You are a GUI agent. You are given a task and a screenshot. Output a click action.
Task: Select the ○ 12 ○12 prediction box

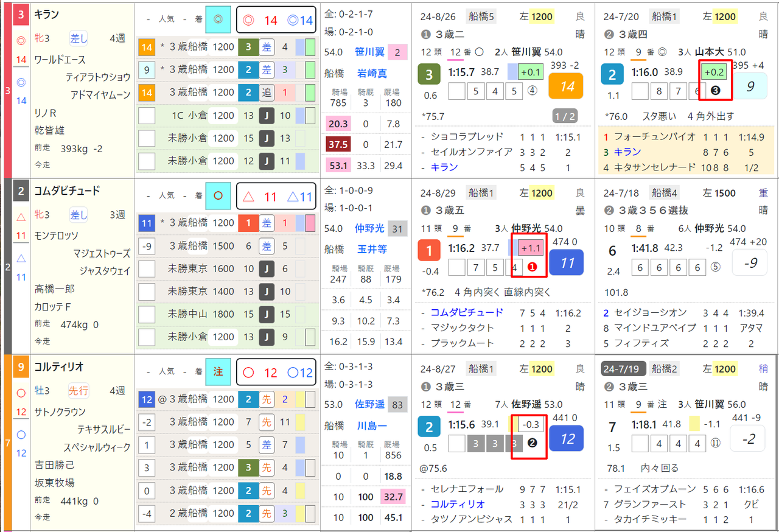[276, 372]
